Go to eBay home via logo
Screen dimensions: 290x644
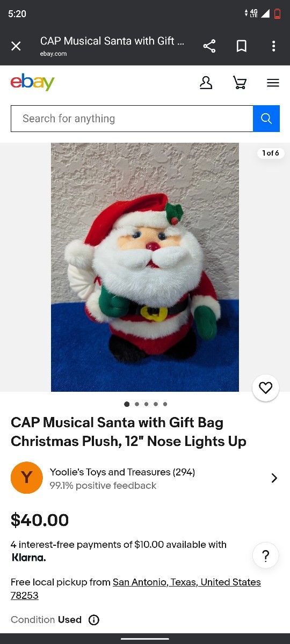coord(32,83)
